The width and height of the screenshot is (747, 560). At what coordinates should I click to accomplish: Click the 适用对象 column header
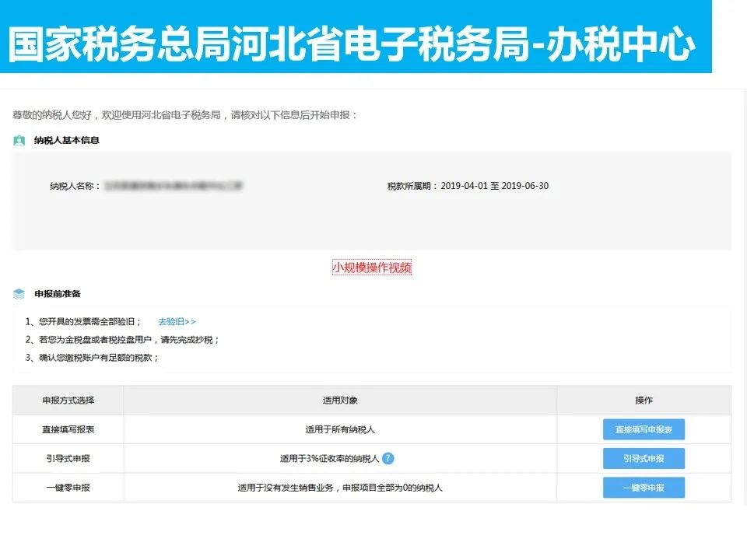(340, 401)
